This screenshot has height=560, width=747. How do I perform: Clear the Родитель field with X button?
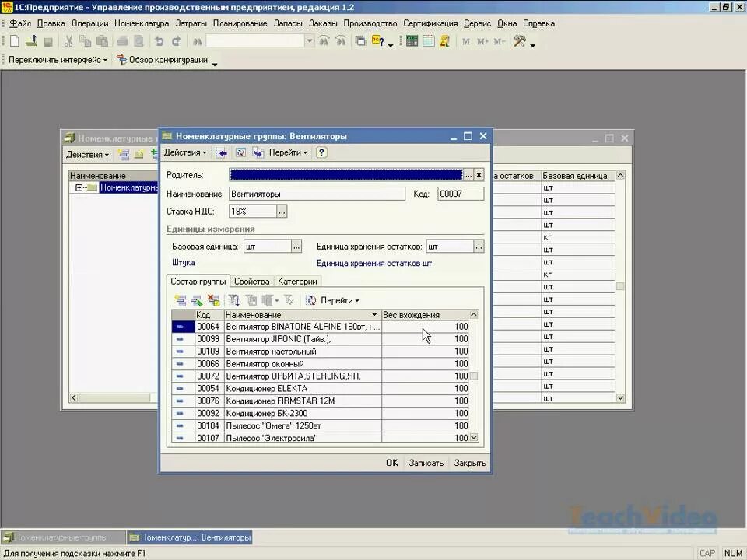pyautogui.click(x=479, y=175)
